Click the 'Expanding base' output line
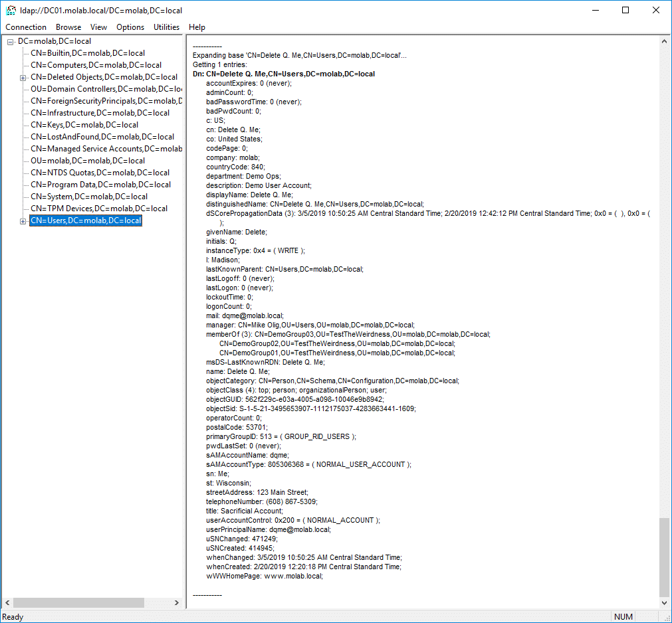Viewport: 672px width, 623px height. coord(300,56)
